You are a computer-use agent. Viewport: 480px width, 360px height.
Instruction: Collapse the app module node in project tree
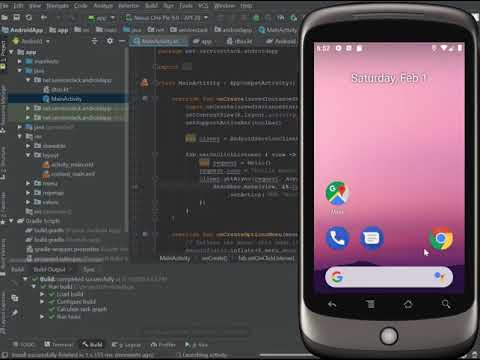pos(12,52)
